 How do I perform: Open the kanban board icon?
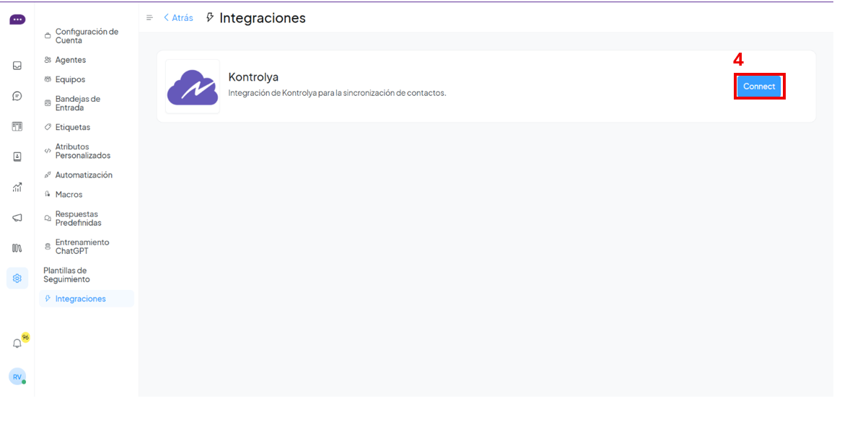(17, 126)
